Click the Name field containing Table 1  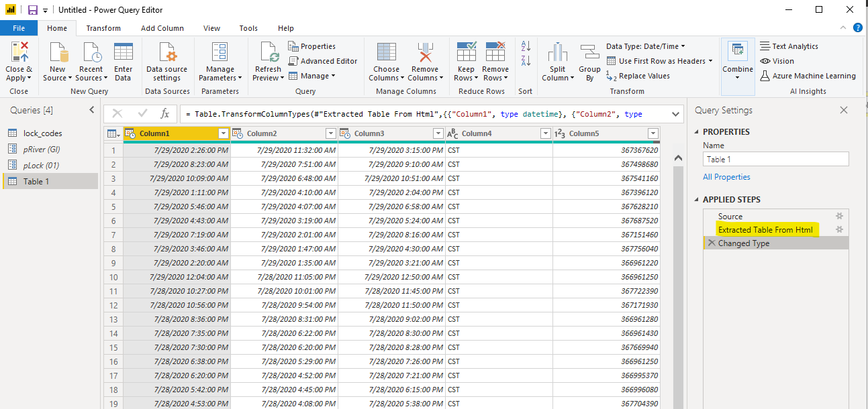[x=775, y=158]
